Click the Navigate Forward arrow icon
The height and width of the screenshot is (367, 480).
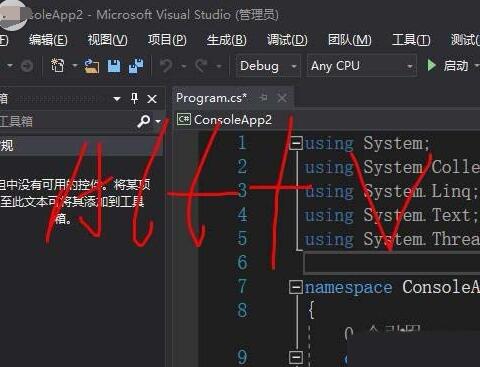[27, 66]
